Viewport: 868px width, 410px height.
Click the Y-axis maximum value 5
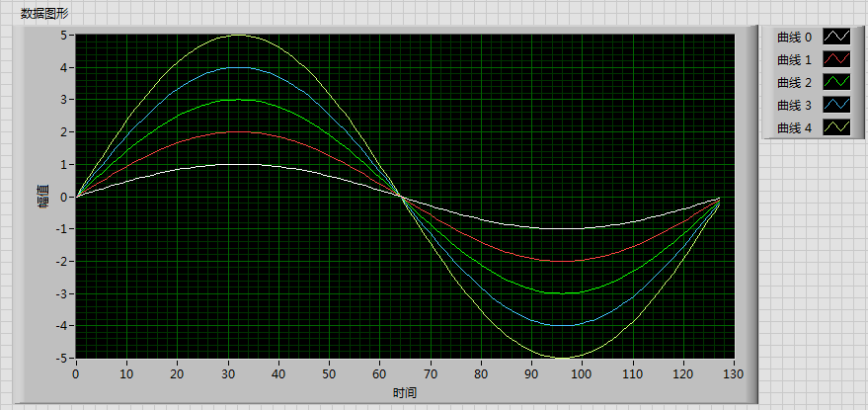point(63,35)
